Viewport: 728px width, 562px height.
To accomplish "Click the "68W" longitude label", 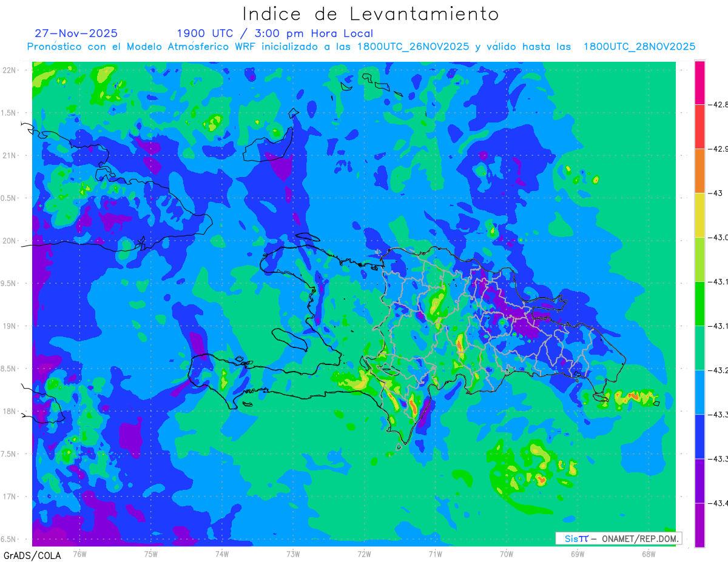I will [649, 554].
